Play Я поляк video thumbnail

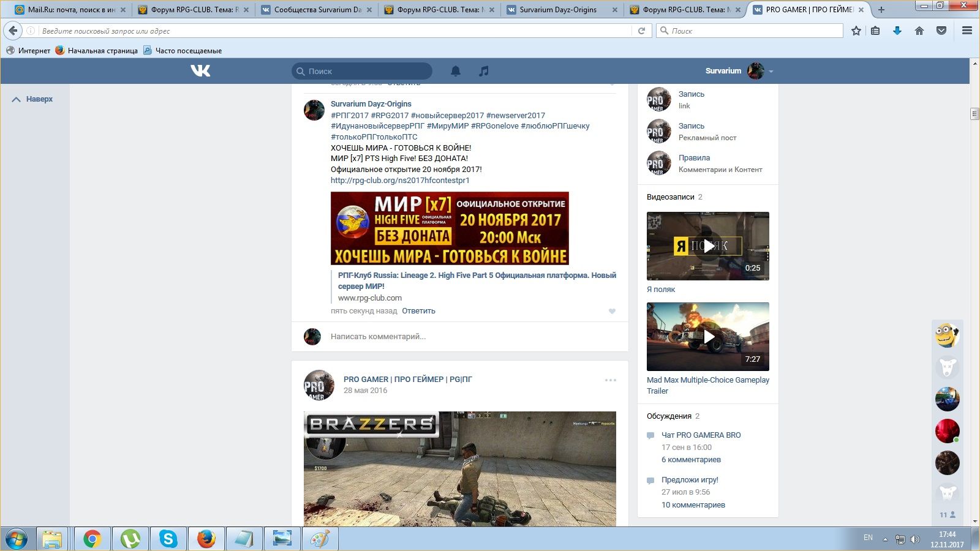[x=708, y=246]
